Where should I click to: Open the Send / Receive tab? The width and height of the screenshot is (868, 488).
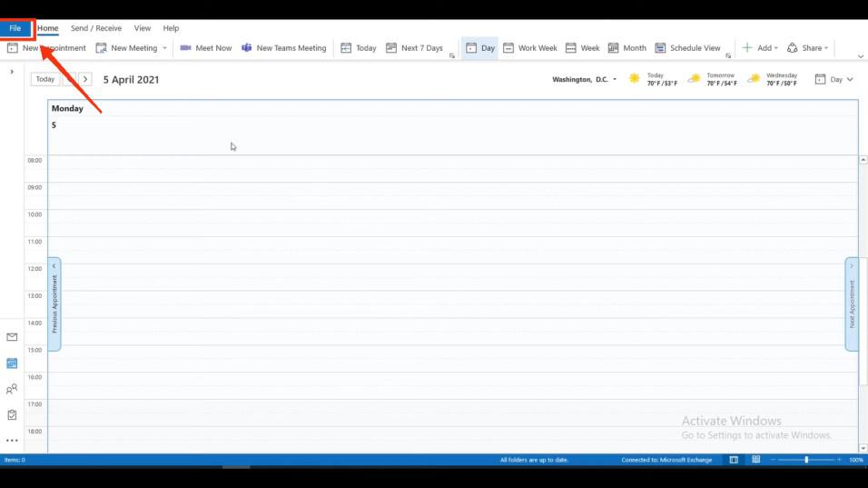click(x=95, y=28)
